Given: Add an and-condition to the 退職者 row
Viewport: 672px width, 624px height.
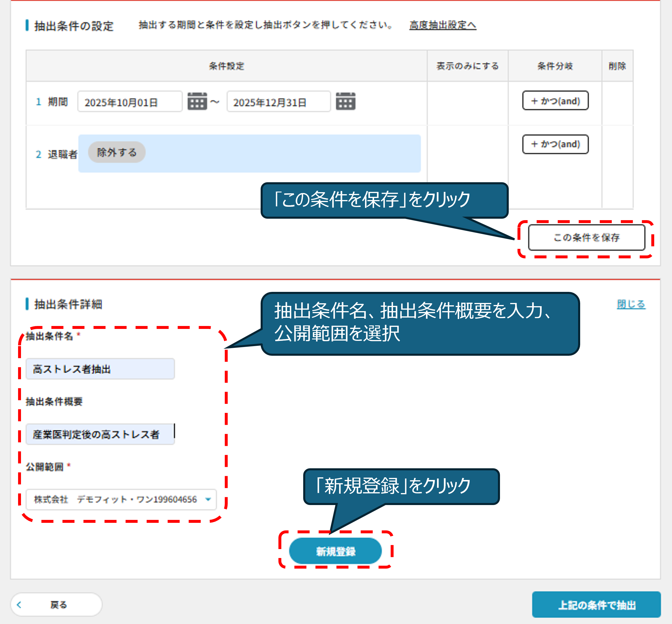Looking at the screenshot, I should [555, 144].
